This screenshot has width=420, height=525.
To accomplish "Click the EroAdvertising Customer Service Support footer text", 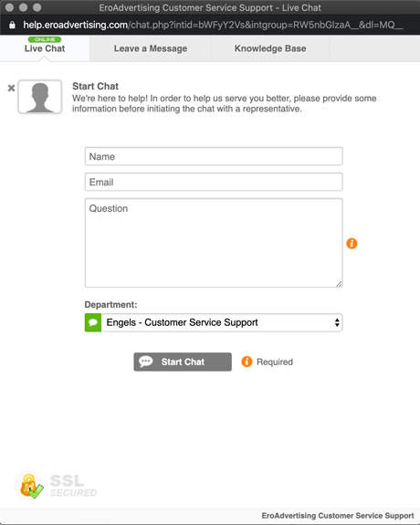I will (x=338, y=515).
